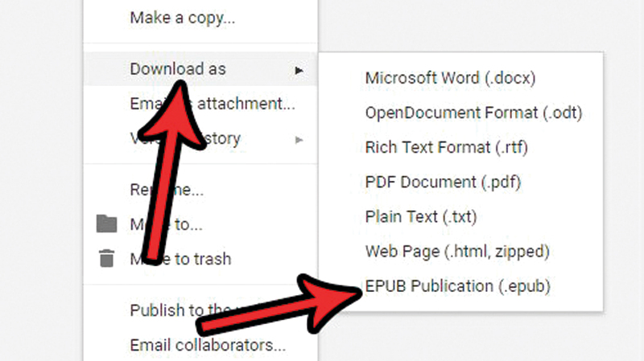Pick OpenDocument Format (.odt) download
644x361 pixels.
point(473,113)
